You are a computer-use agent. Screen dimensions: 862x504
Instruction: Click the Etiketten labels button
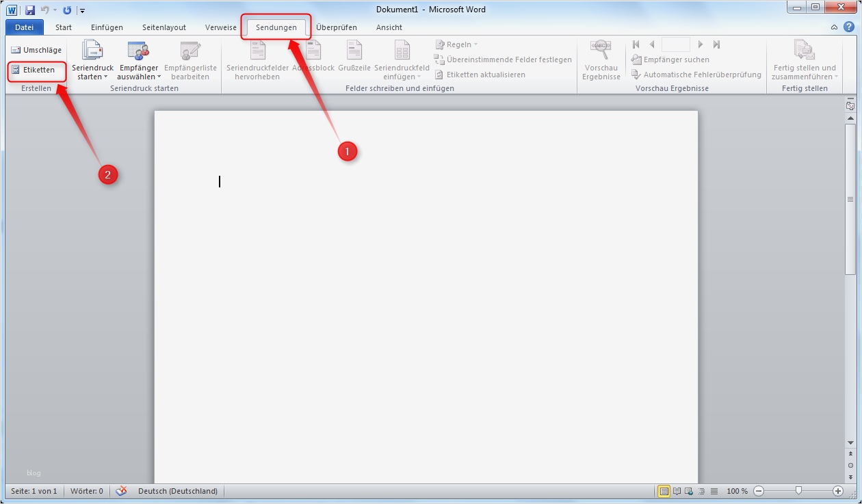click(x=33, y=70)
